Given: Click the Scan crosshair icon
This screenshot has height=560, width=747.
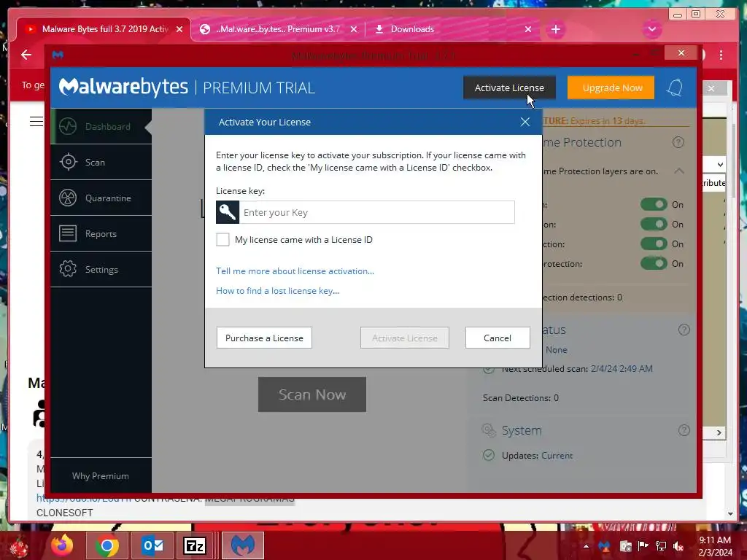Looking at the screenshot, I should pyautogui.click(x=68, y=162).
